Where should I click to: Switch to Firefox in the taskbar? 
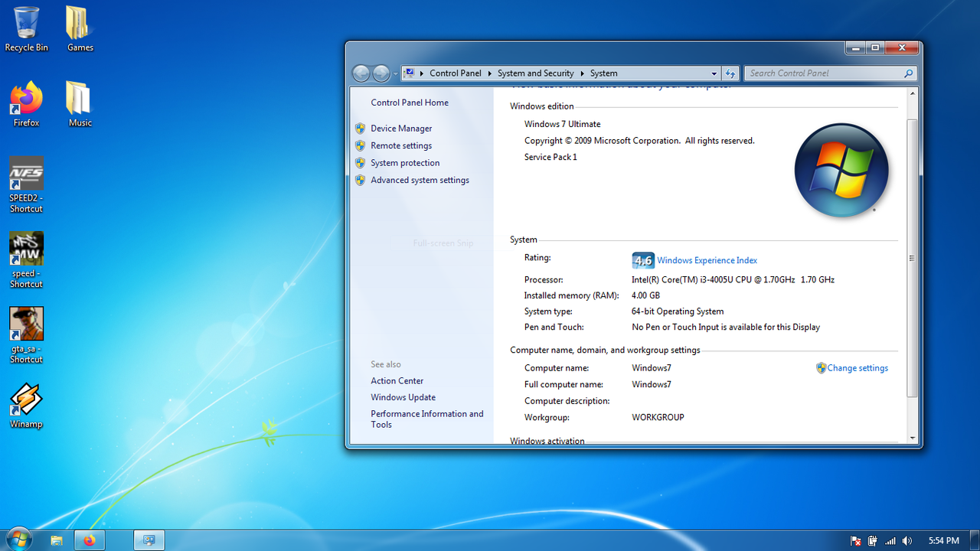(90, 540)
